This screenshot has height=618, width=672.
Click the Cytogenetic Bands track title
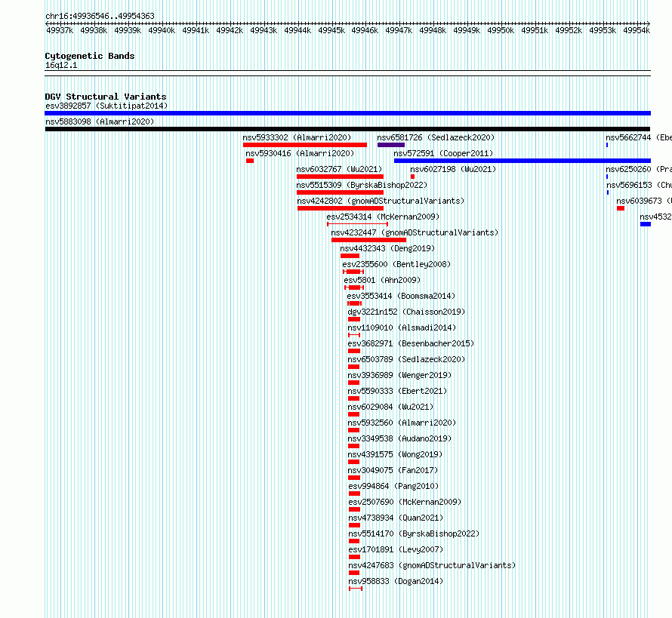tap(90, 56)
